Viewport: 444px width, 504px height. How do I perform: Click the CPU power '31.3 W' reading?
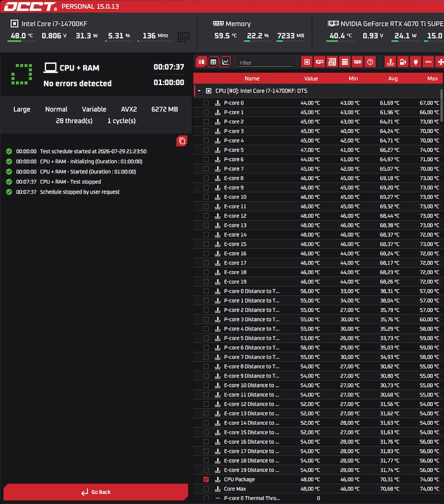(x=87, y=35)
